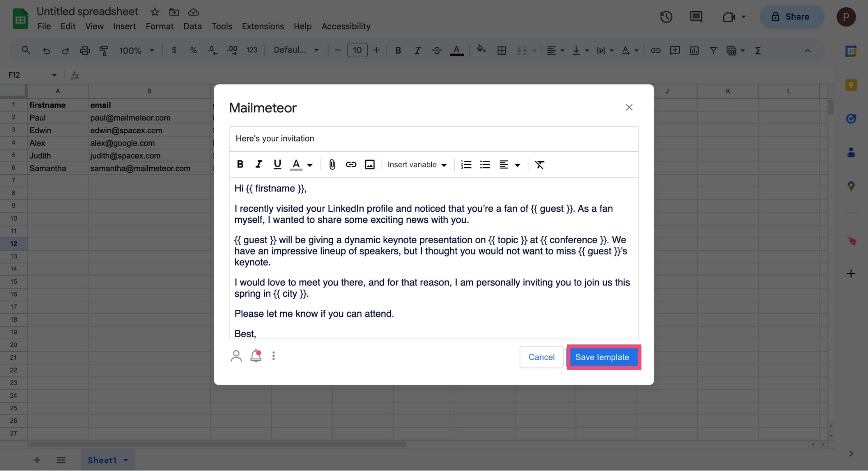Click the attach file paperclip icon
This screenshot has height=471, width=868.
point(332,165)
